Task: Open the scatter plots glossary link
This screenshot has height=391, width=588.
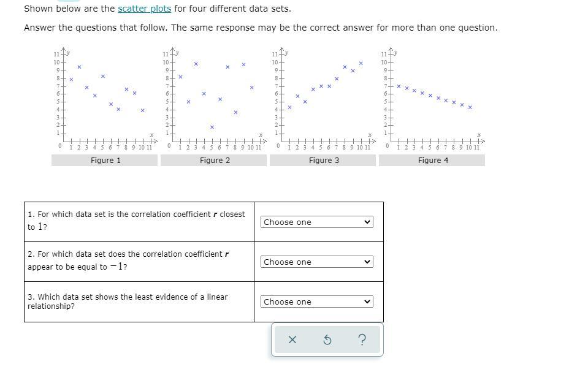Action: (x=144, y=9)
